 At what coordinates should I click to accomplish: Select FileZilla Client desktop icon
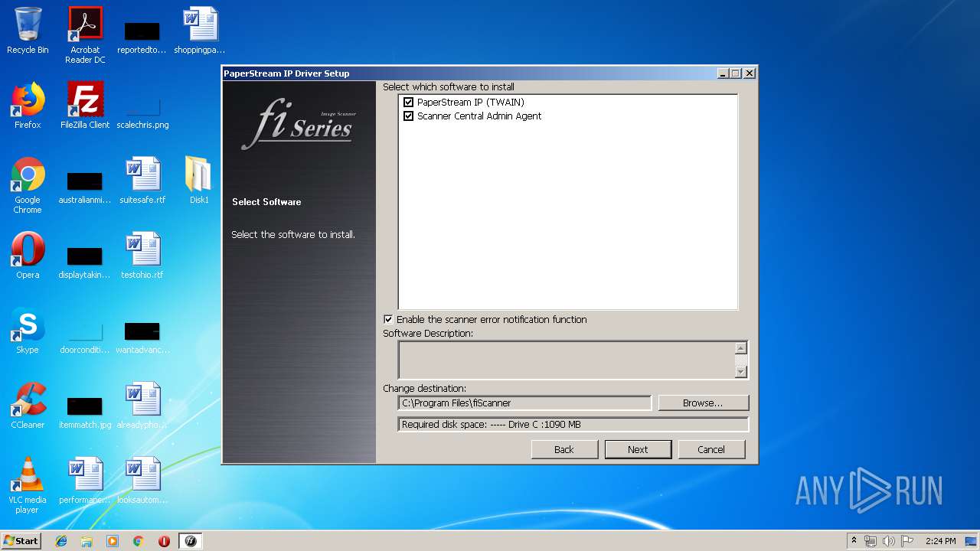click(85, 106)
